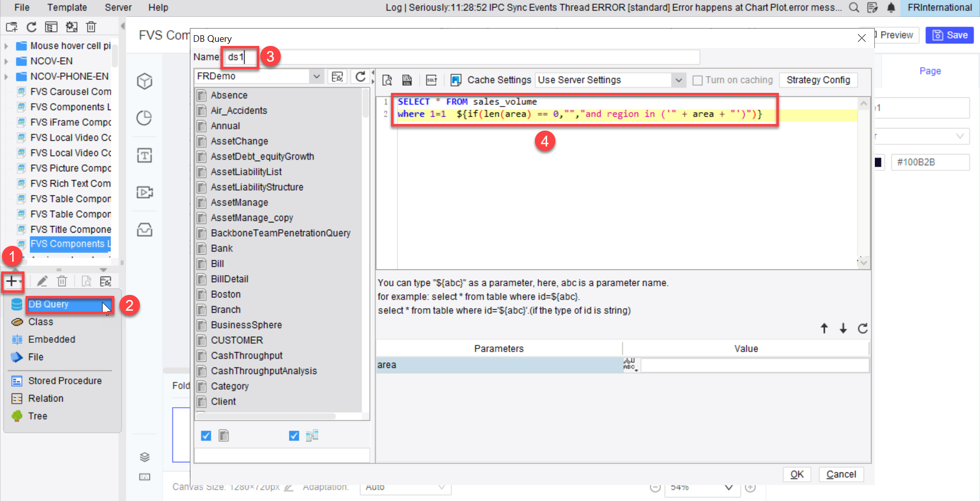Click the dataset Name field containing ds1

pos(239,57)
